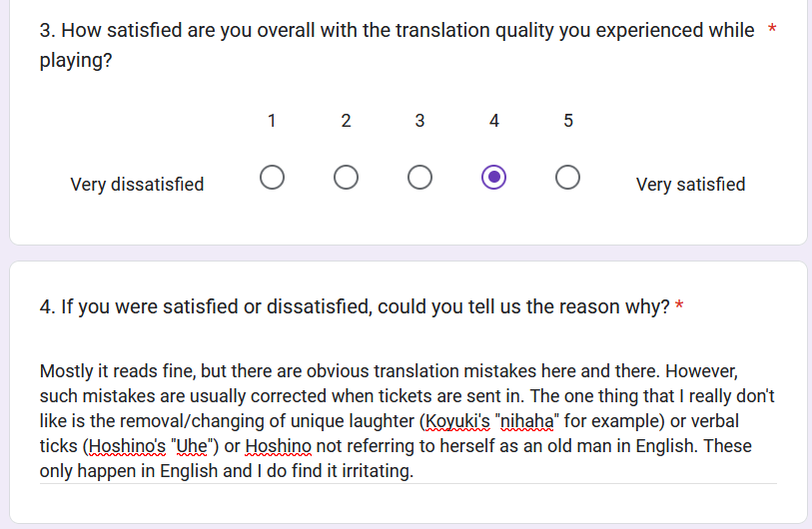Click the number 1 column label
Image resolution: width=812 pixels, height=529 pixels.
coord(272,121)
